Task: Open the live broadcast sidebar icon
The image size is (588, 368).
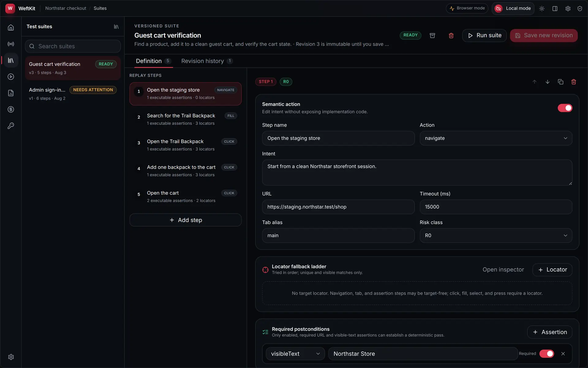Action: pyautogui.click(x=11, y=44)
